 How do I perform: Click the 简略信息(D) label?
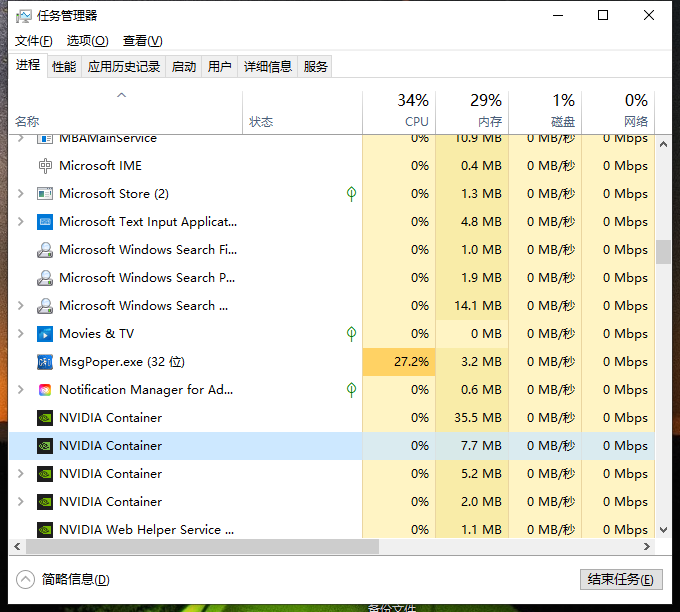[75, 579]
